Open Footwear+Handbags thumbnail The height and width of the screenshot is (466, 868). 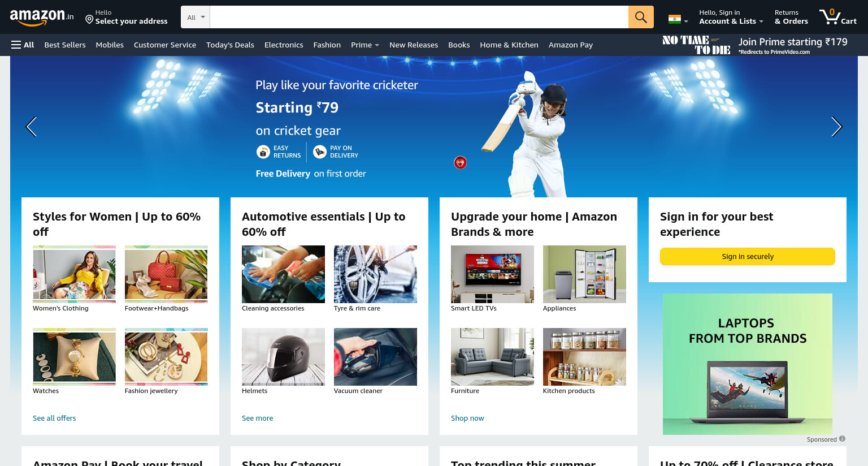(x=166, y=274)
